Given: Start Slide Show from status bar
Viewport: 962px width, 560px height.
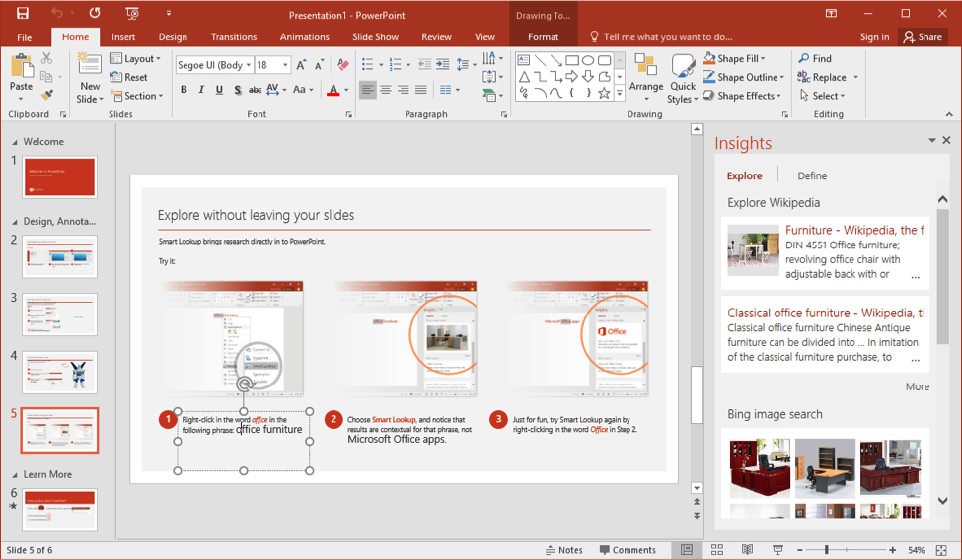Looking at the screenshot, I should click(778, 550).
